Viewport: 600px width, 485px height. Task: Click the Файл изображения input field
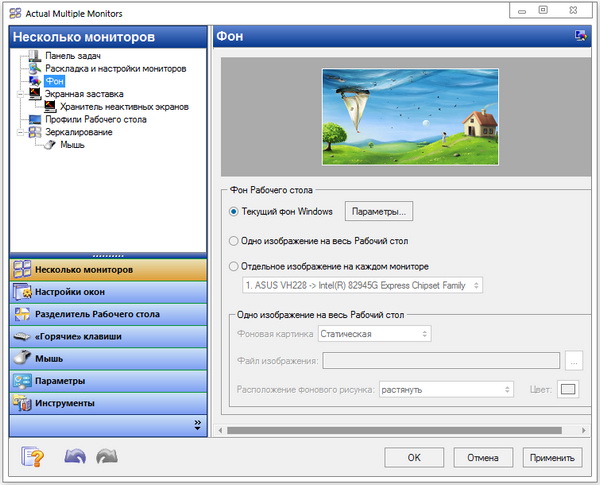[441, 361]
